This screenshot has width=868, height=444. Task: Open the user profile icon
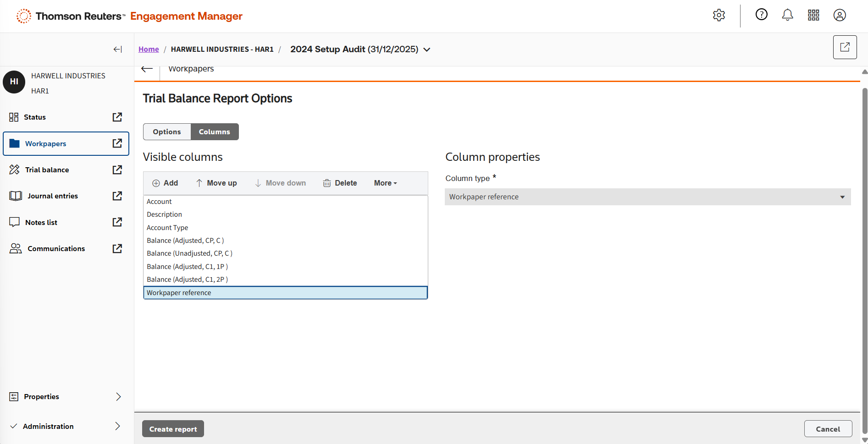click(x=839, y=15)
